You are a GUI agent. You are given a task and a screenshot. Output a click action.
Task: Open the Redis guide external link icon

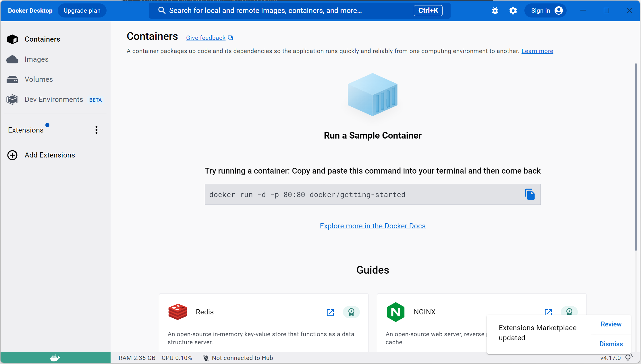point(330,312)
